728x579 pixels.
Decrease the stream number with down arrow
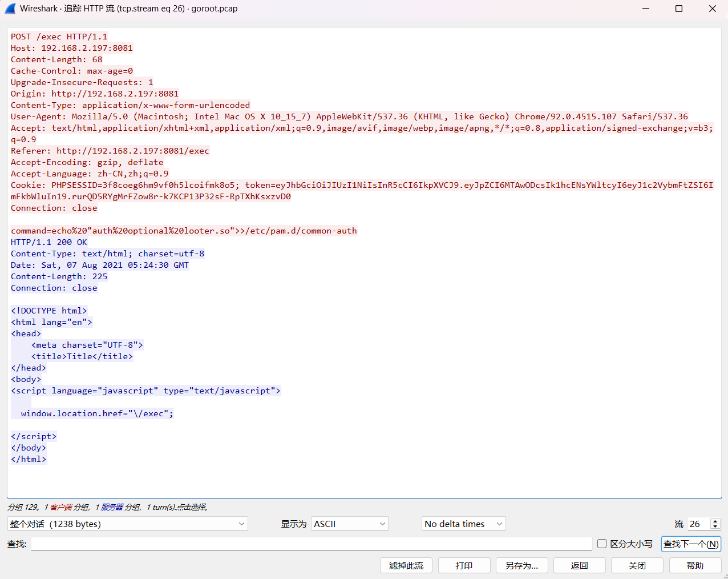coord(715,526)
